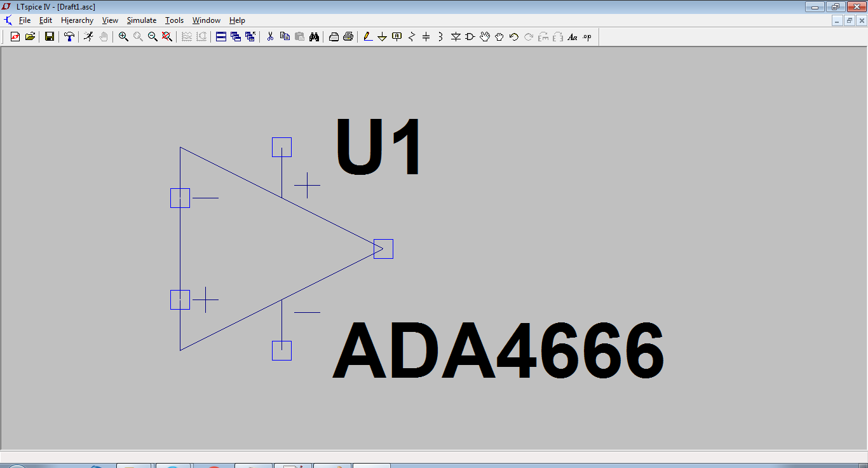Open a file with the folder icon
This screenshot has width=868, height=468.
(x=30, y=37)
